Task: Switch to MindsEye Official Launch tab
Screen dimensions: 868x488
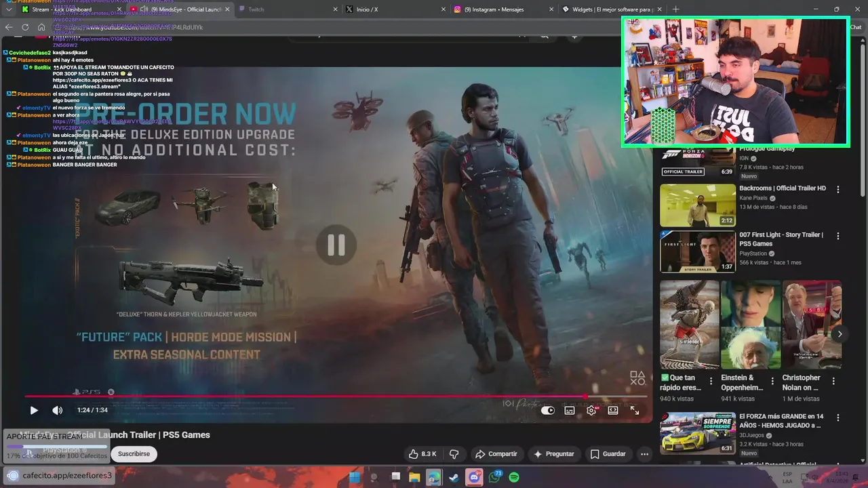Action: 179,9
